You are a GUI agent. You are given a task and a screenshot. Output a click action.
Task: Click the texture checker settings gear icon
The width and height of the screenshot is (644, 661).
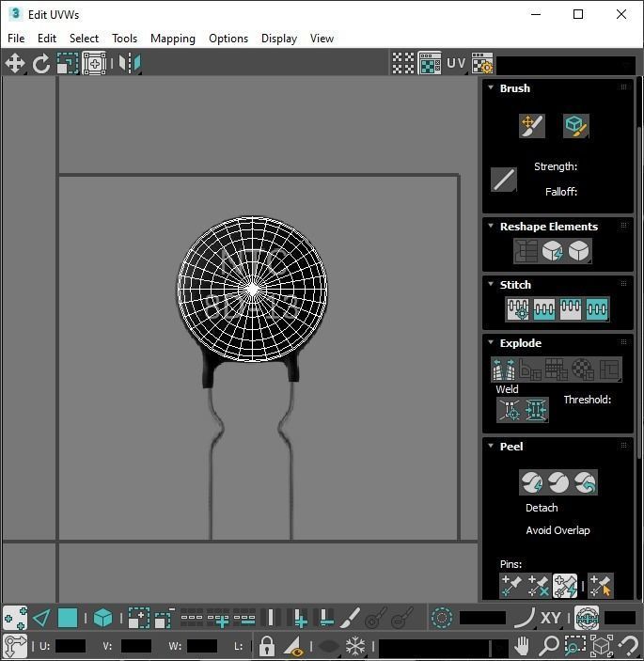pos(482,63)
